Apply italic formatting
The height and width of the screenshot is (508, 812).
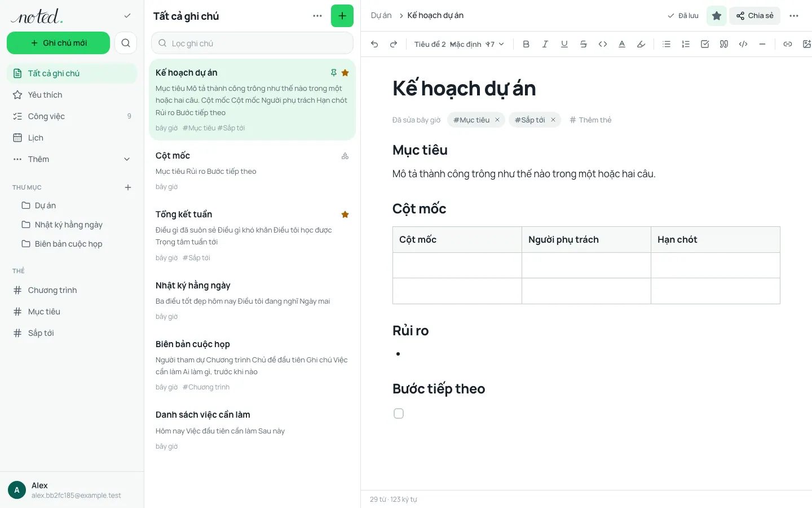545,44
